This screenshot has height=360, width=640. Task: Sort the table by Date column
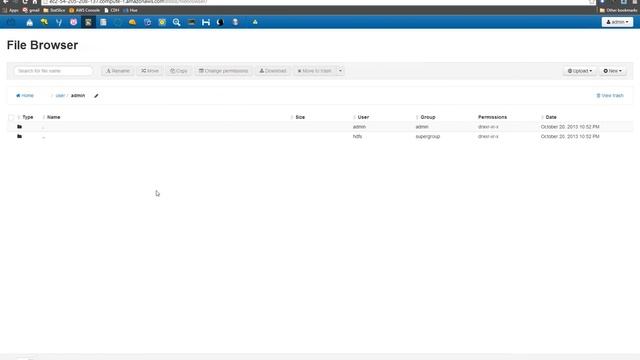pos(551,117)
